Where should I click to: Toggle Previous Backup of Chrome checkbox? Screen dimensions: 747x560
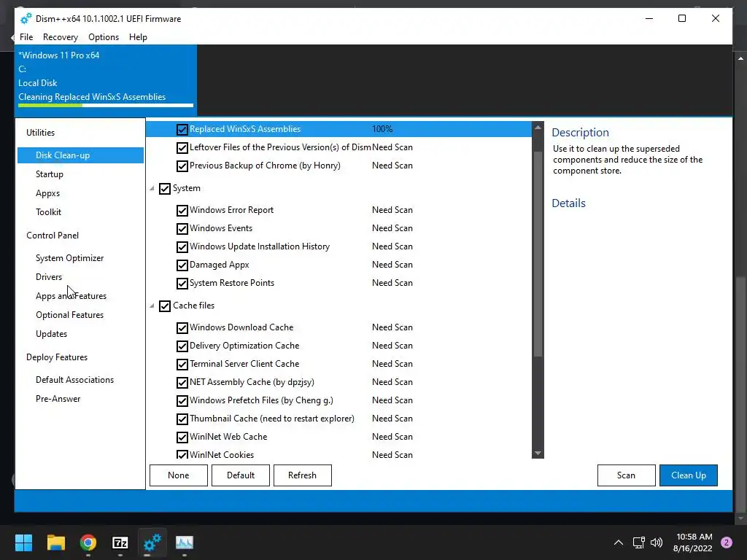182,166
